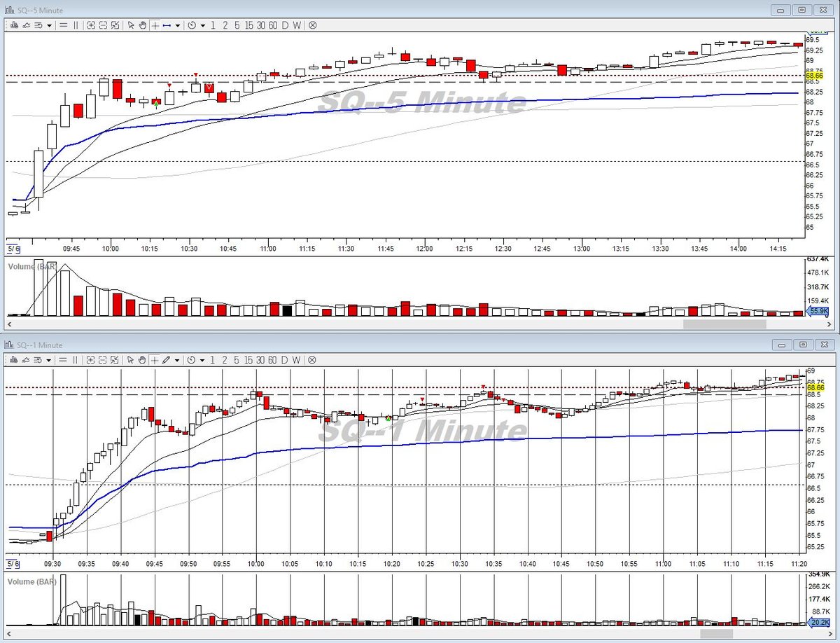Select the arrow pointer tool in 1 Minute chart
Screen dimensions: 840x643
[130, 360]
